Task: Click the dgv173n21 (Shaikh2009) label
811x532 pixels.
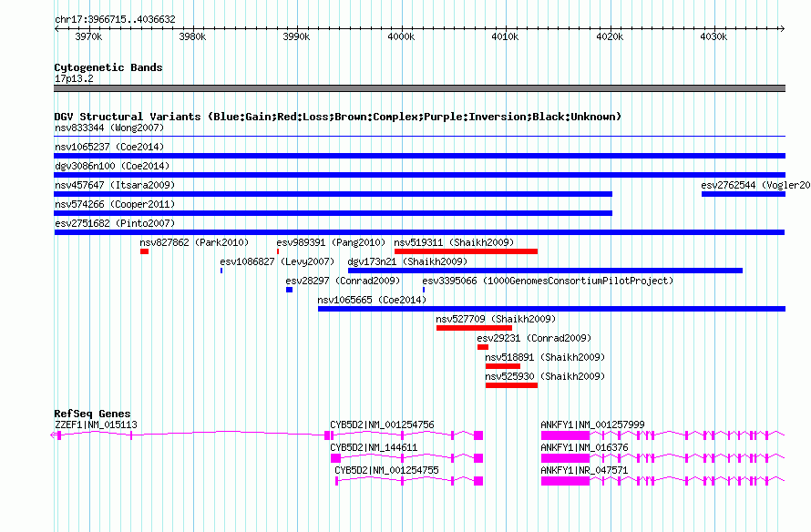Action: click(407, 261)
